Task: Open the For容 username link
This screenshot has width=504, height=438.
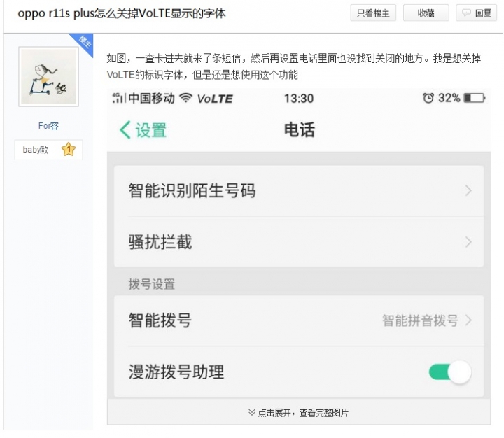Action: coord(48,126)
